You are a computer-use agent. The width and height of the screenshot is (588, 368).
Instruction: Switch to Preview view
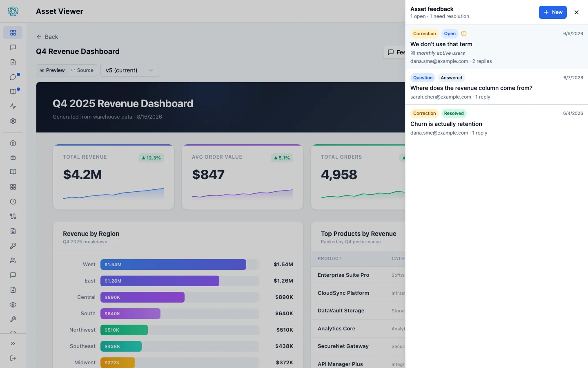click(52, 70)
